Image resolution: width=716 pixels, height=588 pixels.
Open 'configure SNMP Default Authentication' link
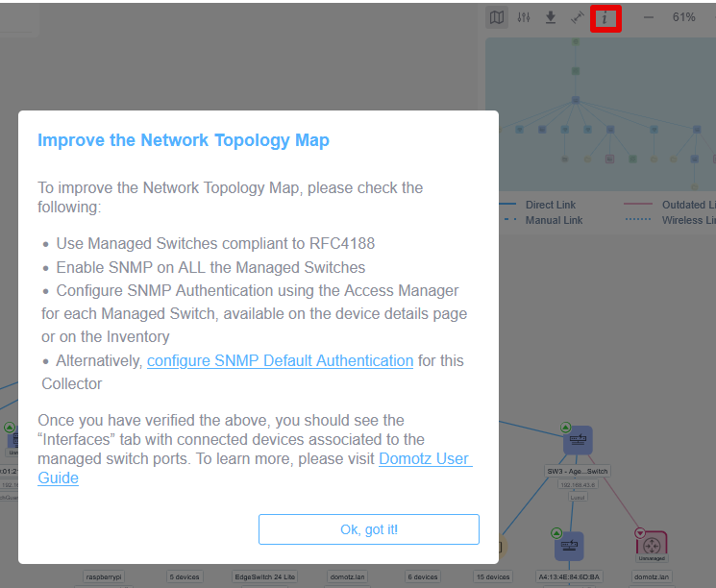point(280,360)
